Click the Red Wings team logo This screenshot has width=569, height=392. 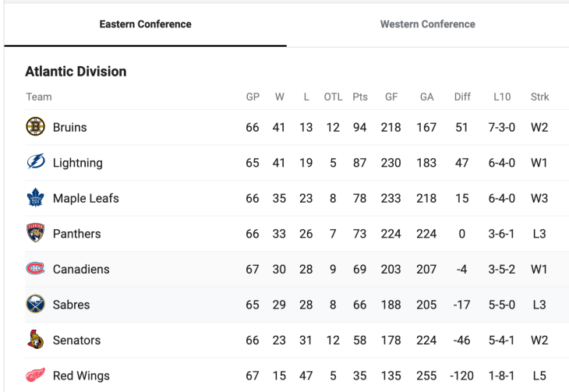[x=35, y=376]
